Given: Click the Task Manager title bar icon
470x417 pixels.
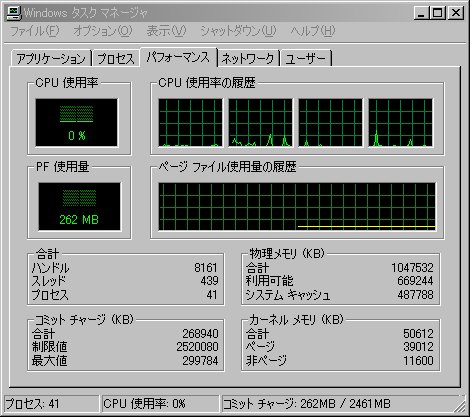Looking at the screenshot, I should pos(13,13).
